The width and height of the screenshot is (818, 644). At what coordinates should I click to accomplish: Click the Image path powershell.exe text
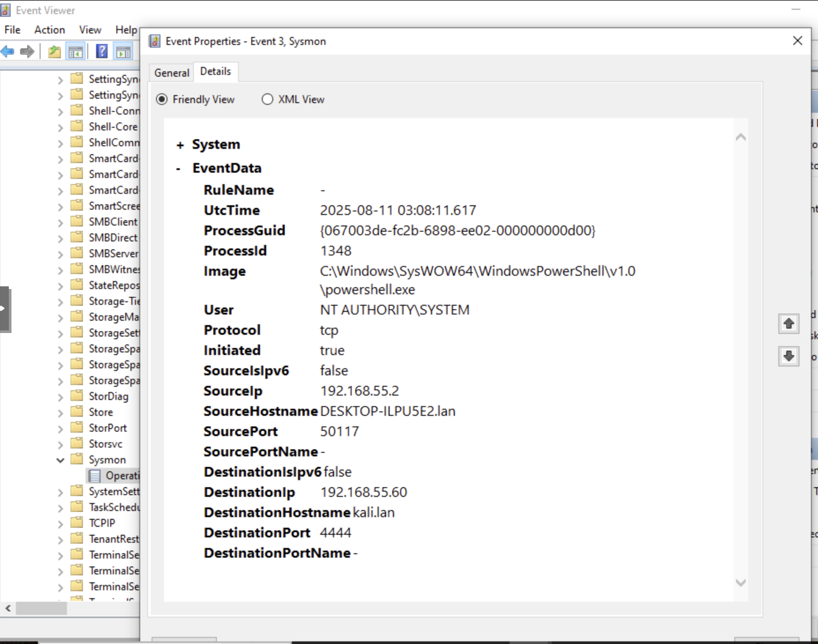pyautogui.click(x=368, y=289)
